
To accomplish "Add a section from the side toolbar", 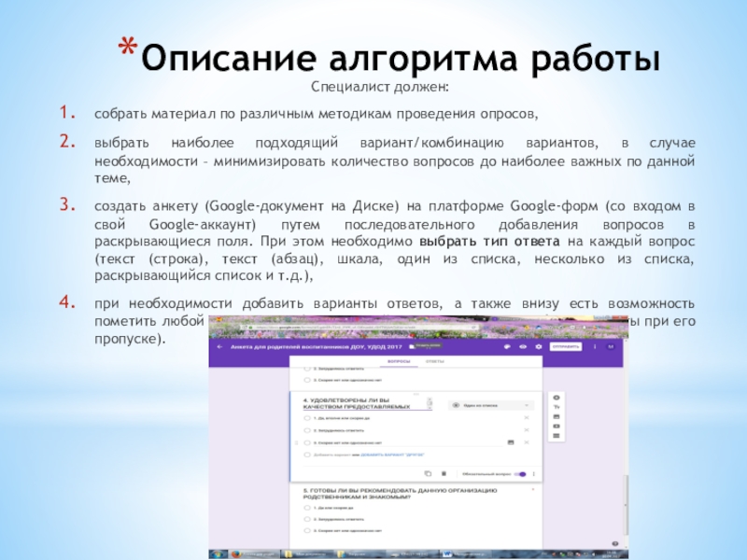I will 556,436.
